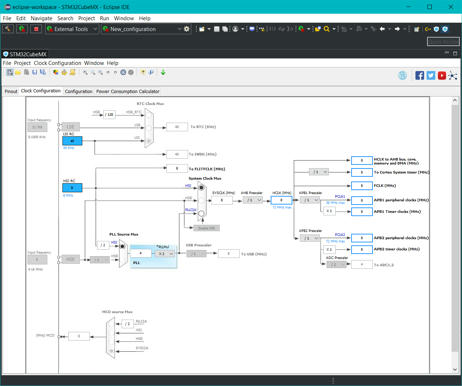Select PLLCLK radio in System Clock Mux

coord(201,213)
